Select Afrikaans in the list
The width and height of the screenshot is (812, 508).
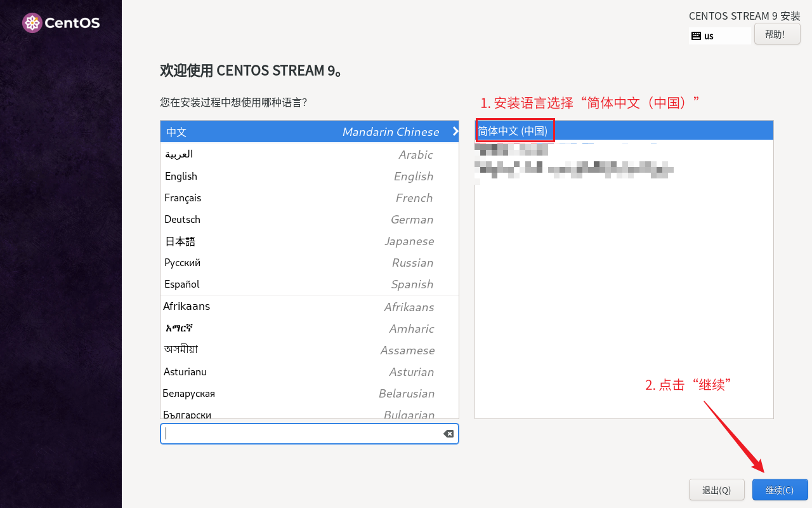click(309, 307)
